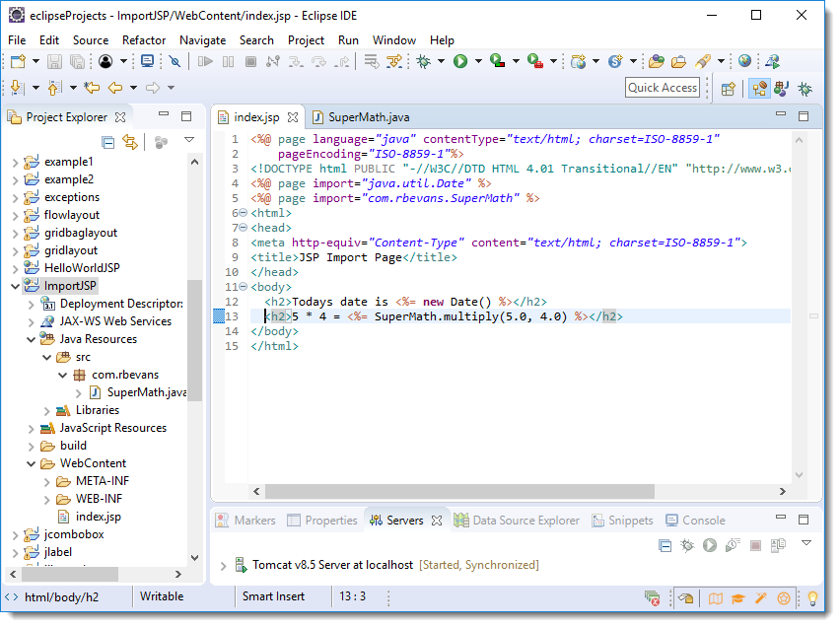Toggle Link with Editor in Project Explorer
The height and width of the screenshot is (627, 840).
[x=130, y=143]
